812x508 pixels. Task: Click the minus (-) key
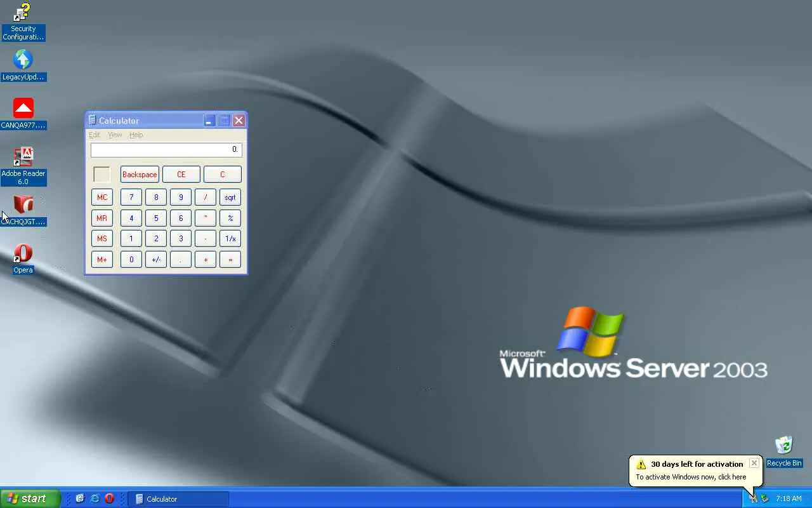pos(206,239)
